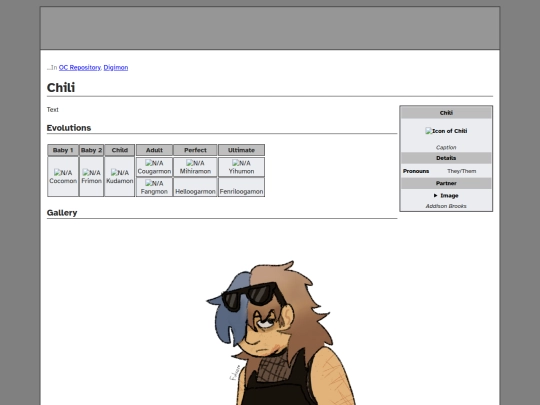Click the Ultimate column header
Image resolution: width=540 pixels, height=405 pixels.
(241, 150)
